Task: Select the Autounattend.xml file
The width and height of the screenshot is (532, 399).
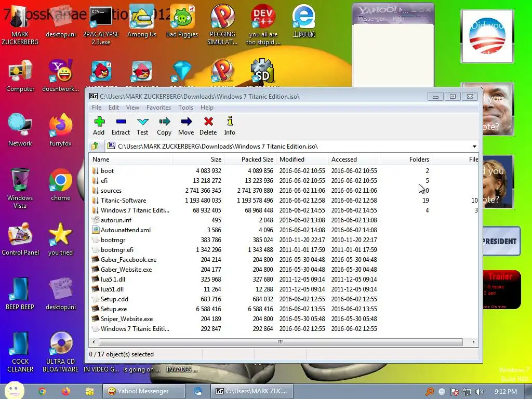Action: (x=284, y=230)
